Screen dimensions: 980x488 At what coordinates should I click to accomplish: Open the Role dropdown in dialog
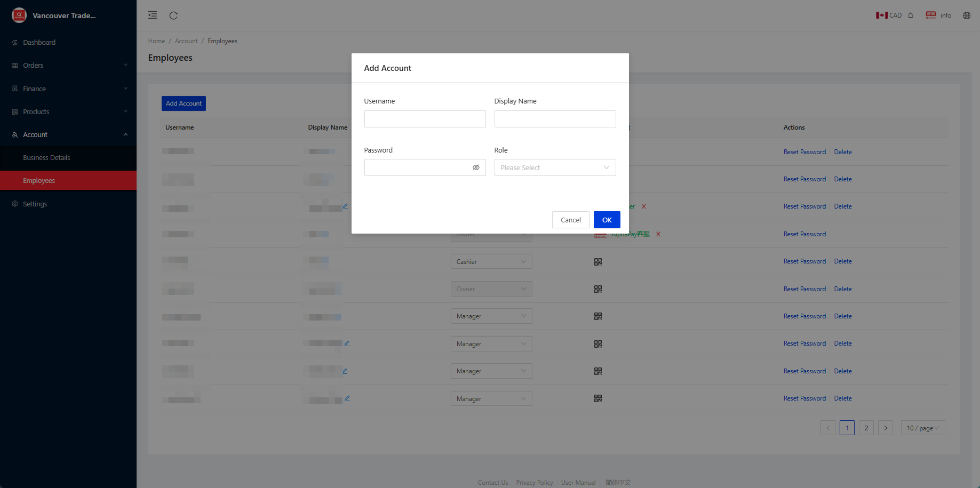coord(555,167)
